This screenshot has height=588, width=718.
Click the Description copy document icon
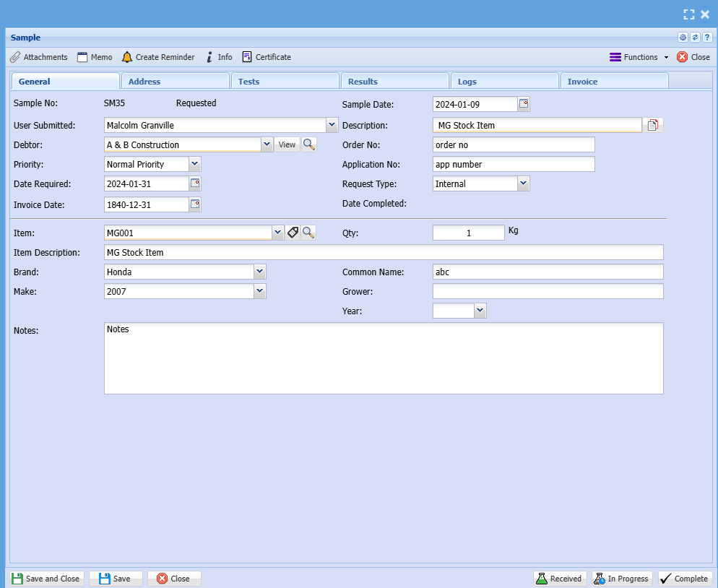pyautogui.click(x=652, y=125)
